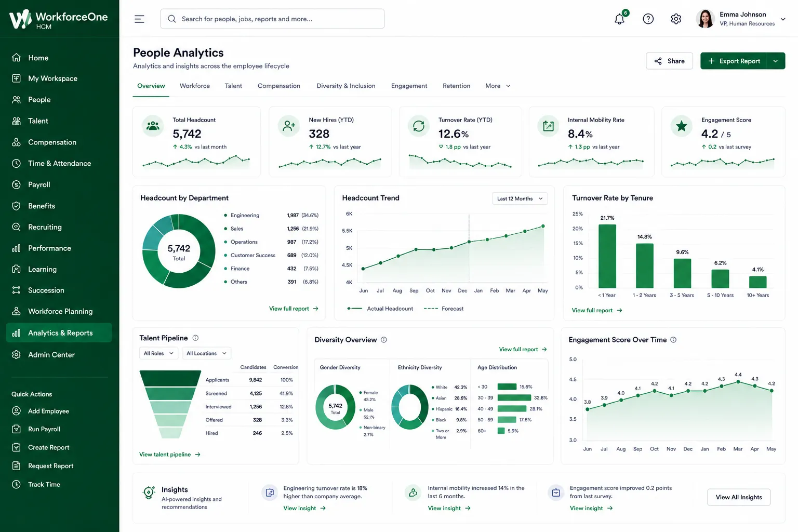The height and width of the screenshot is (532, 798).
Task: Open the Last 12 Months dropdown
Action: click(520, 199)
